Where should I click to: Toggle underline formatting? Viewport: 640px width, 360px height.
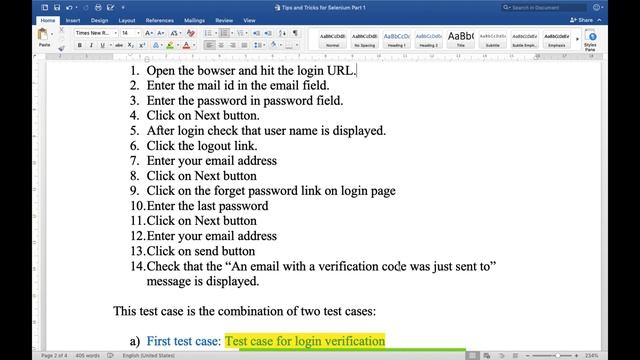pos(102,45)
